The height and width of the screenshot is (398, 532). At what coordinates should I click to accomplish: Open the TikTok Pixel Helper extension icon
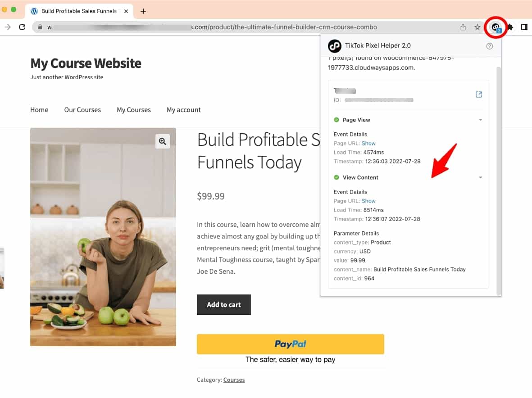[496, 27]
